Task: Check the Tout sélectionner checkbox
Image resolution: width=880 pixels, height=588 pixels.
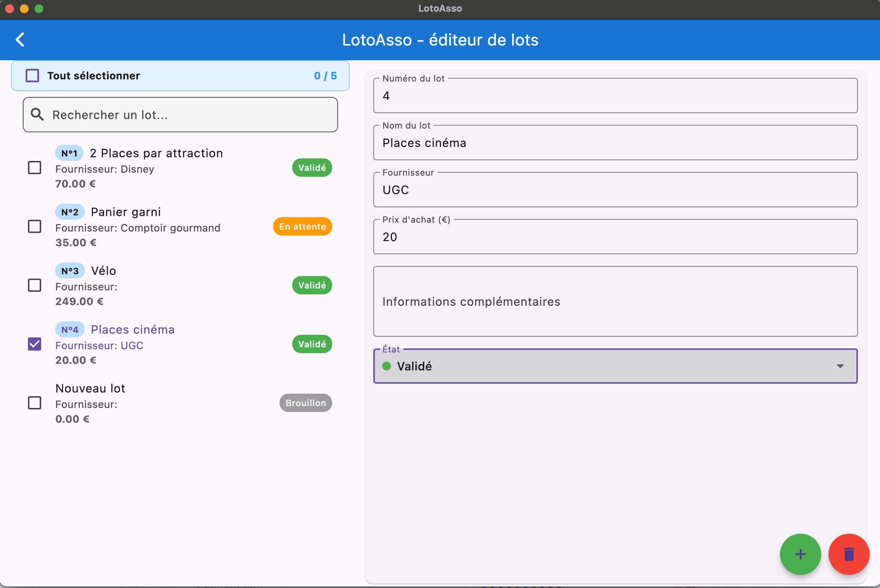Action: coord(33,76)
